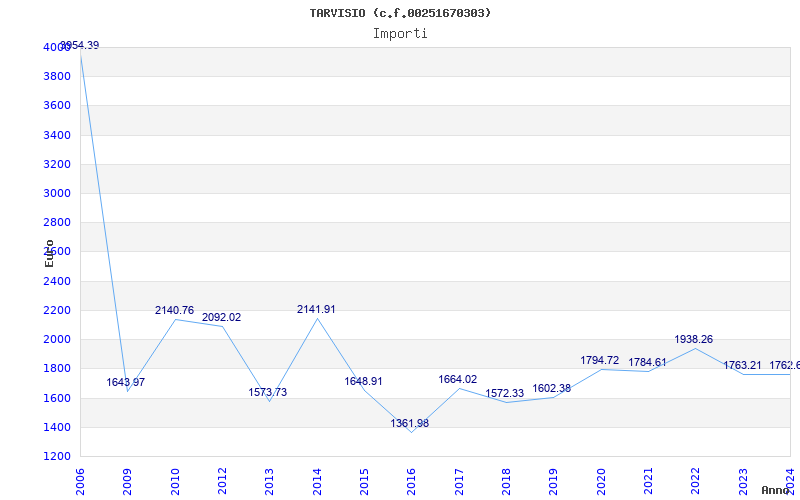Click the data label 1784.61
The height and width of the screenshot is (500, 800).
647,362
